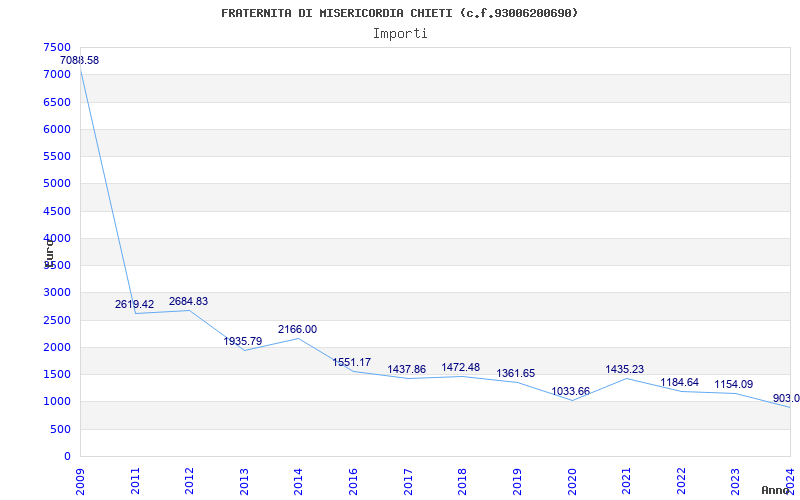Click x-axis year 2021
This screenshot has width=800, height=500.
(x=626, y=482)
